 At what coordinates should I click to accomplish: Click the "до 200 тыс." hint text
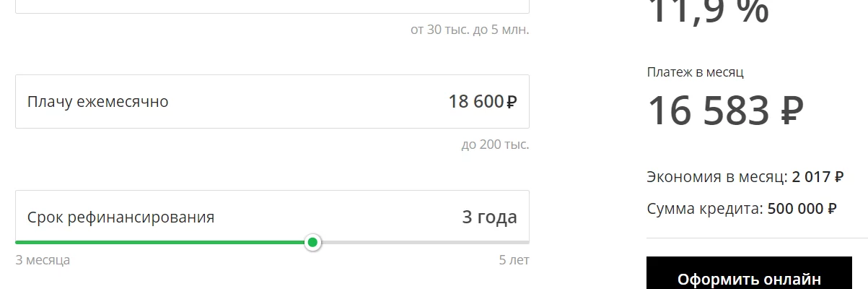tap(495, 144)
